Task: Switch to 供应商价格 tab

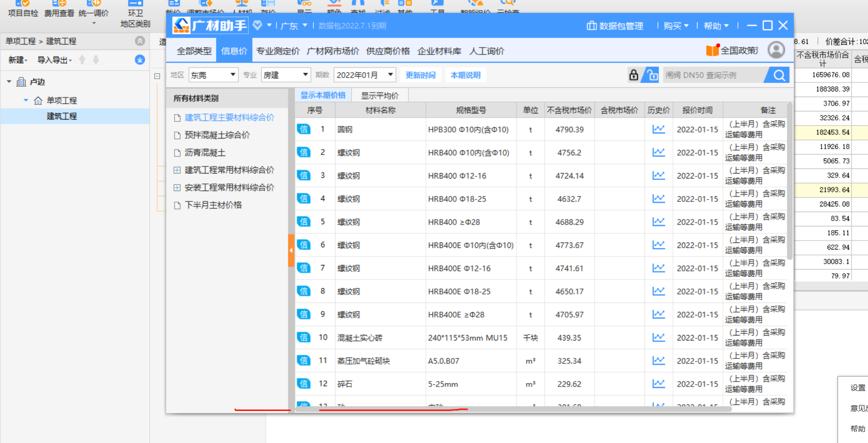Action: pyautogui.click(x=388, y=50)
